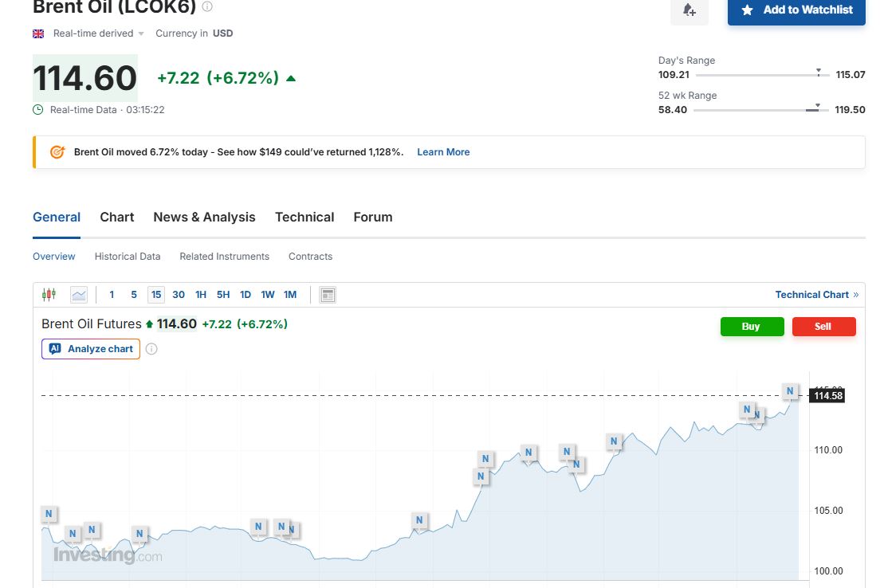Click the info icon beside Brent Oil title
The width and height of the screenshot is (884, 588).
[207, 6]
